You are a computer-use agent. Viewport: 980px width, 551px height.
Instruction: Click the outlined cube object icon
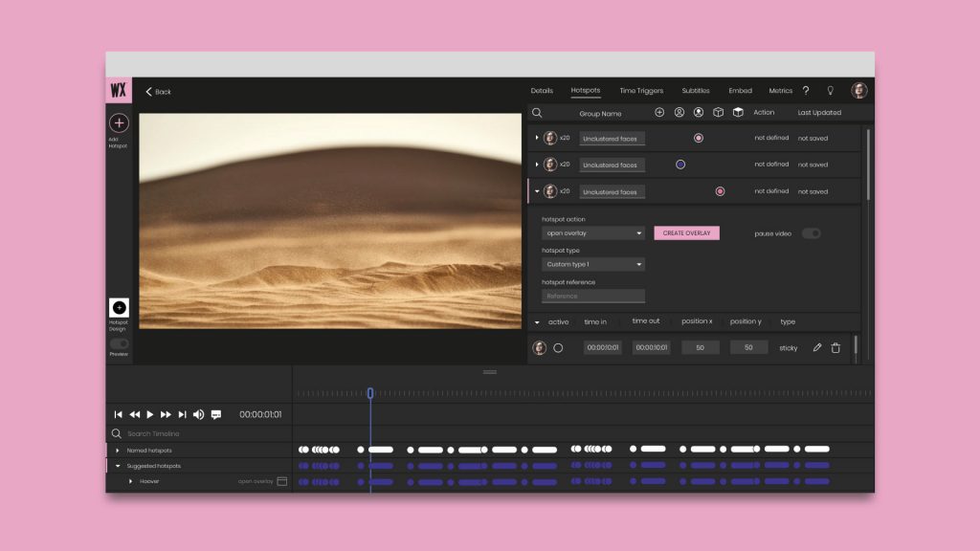coord(718,112)
